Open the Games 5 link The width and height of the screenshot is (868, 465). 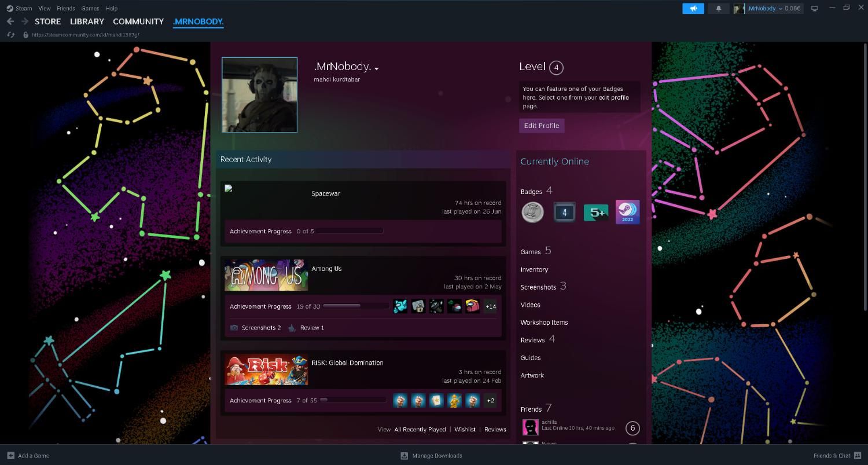click(x=536, y=251)
